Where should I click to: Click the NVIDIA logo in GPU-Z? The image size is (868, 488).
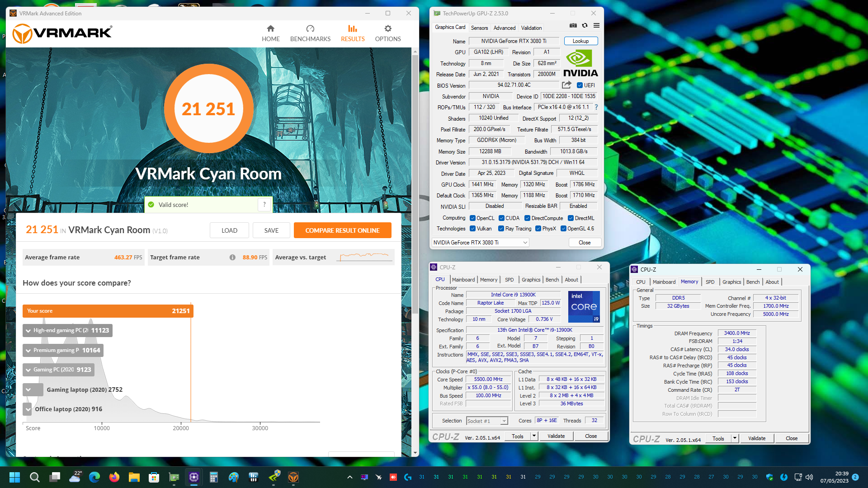click(x=580, y=63)
